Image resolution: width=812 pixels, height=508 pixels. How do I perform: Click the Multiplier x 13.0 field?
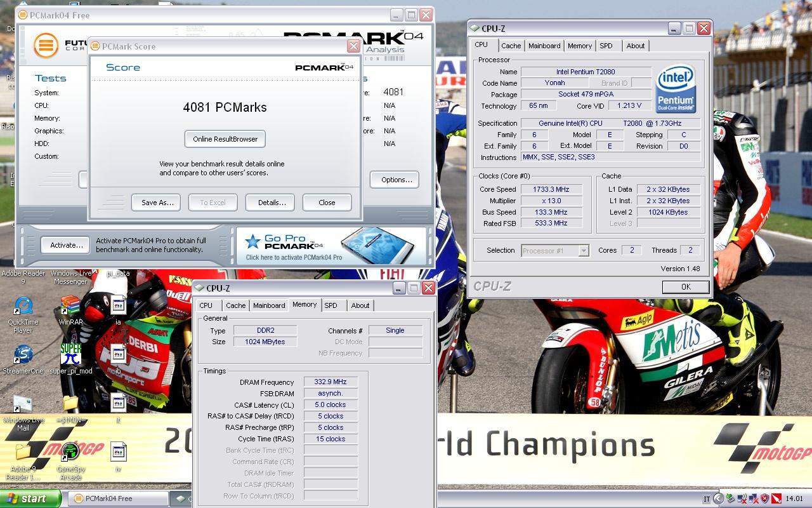point(551,201)
